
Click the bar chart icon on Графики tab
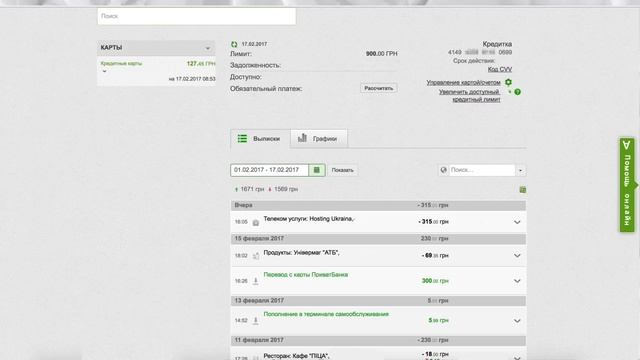(x=302, y=138)
